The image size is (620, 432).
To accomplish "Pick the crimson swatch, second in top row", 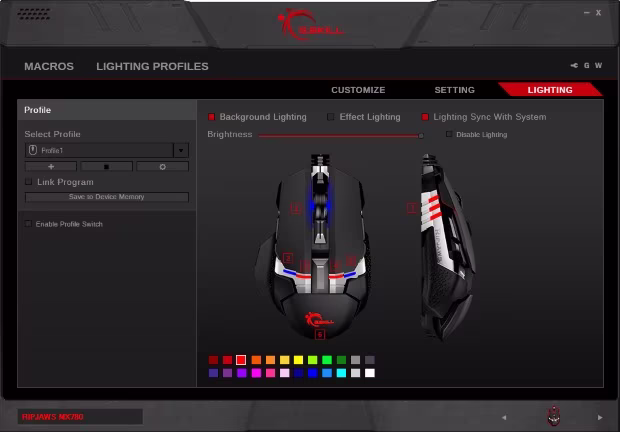I will [227, 360].
